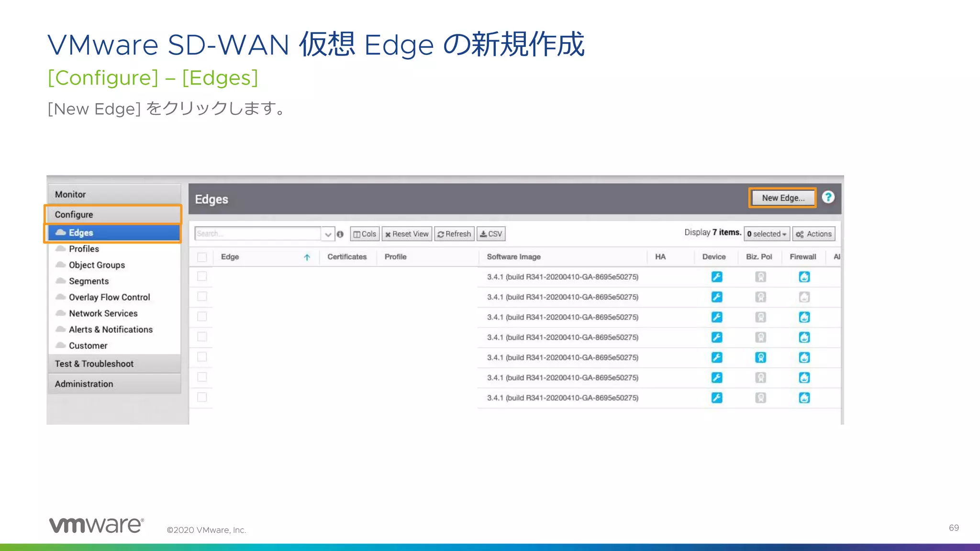Image resolution: width=980 pixels, height=551 pixels.
Task: Open Device settings wrench in first row
Action: coord(716,277)
